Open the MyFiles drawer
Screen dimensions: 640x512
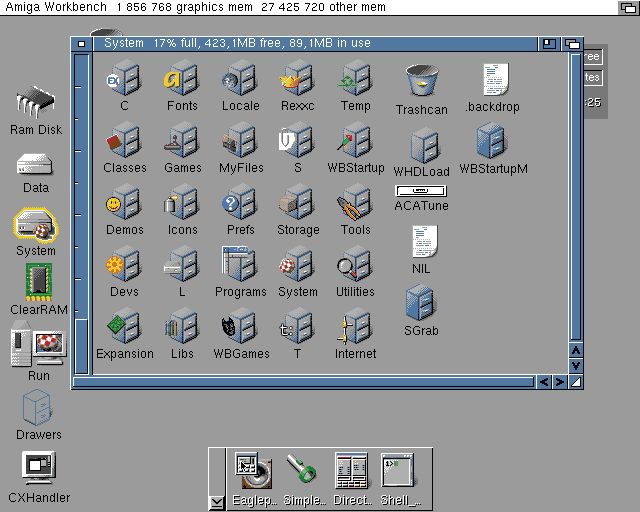240,140
